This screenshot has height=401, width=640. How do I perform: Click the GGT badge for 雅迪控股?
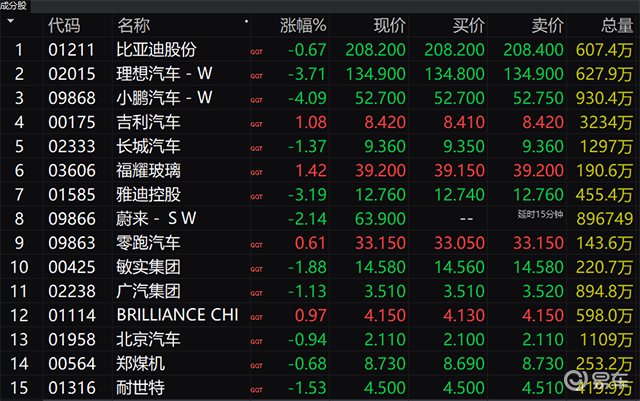tap(256, 196)
